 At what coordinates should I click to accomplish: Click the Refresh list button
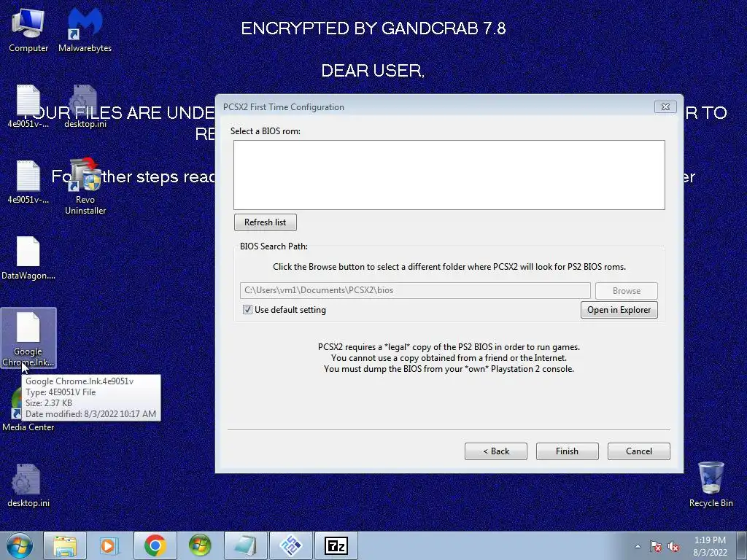[x=266, y=222]
